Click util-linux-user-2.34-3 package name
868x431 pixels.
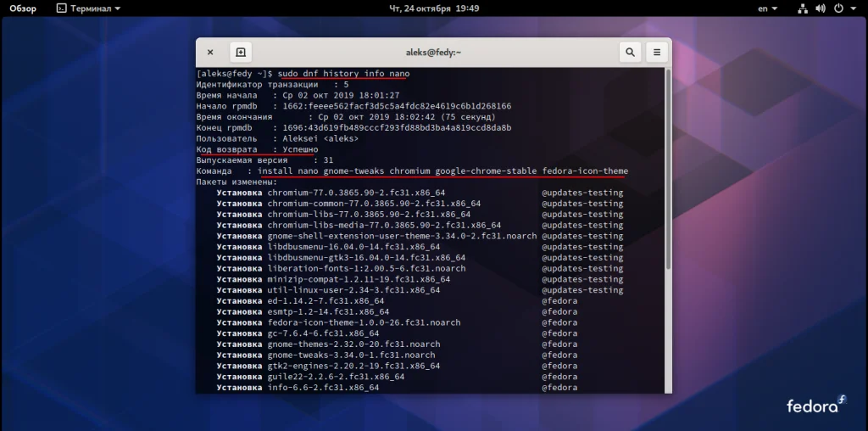tap(353, 290)
